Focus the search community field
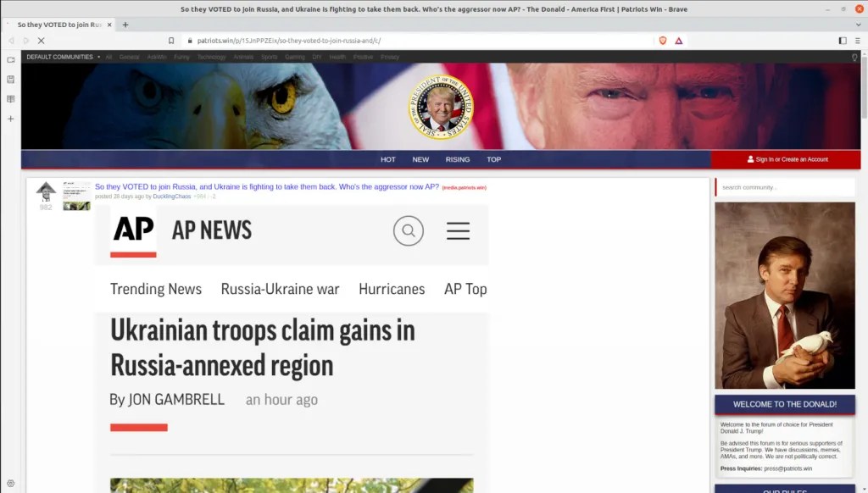 (785, 187)
